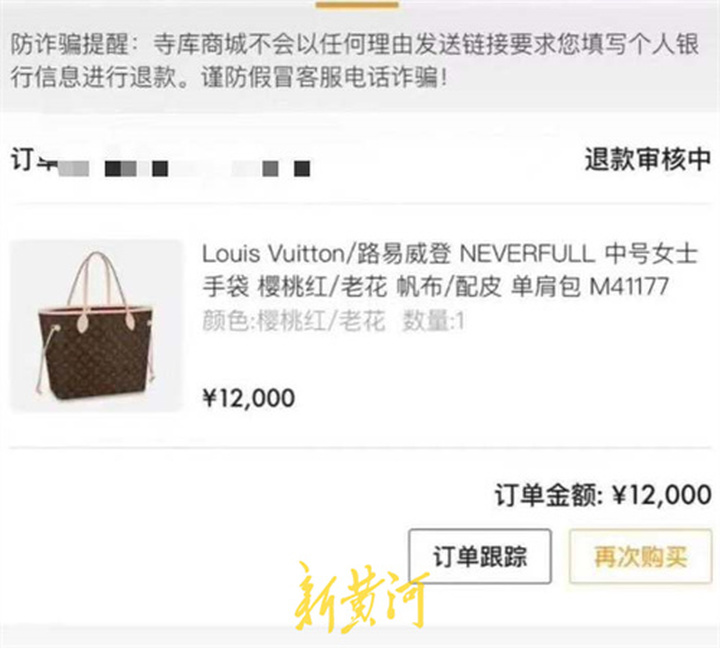Select the yellow active tab indicator

click(357, 5)
